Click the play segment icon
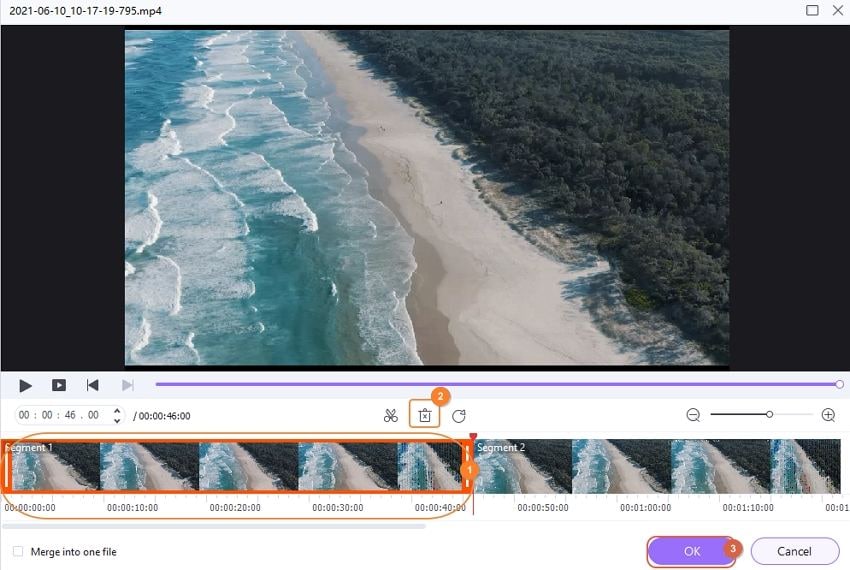Image resolution: width=850 pixels, height=570 pixels. click(59, 385)
